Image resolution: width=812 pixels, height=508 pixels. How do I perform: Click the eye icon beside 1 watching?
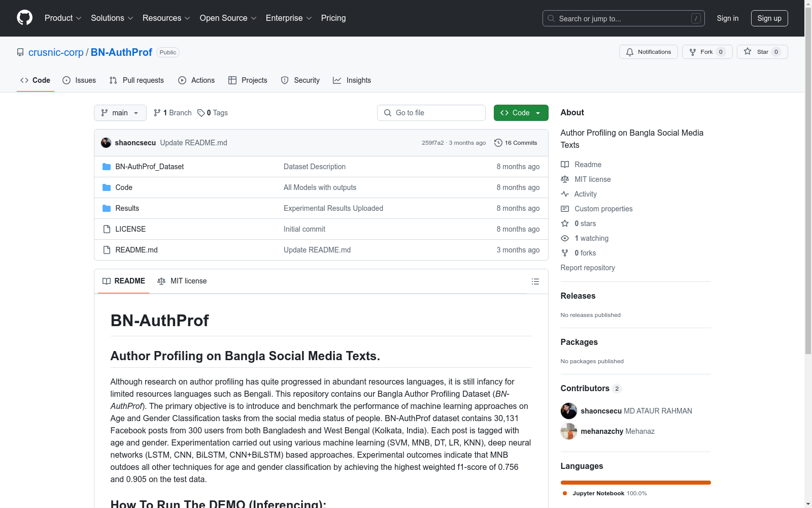click(x=565, y=238)
